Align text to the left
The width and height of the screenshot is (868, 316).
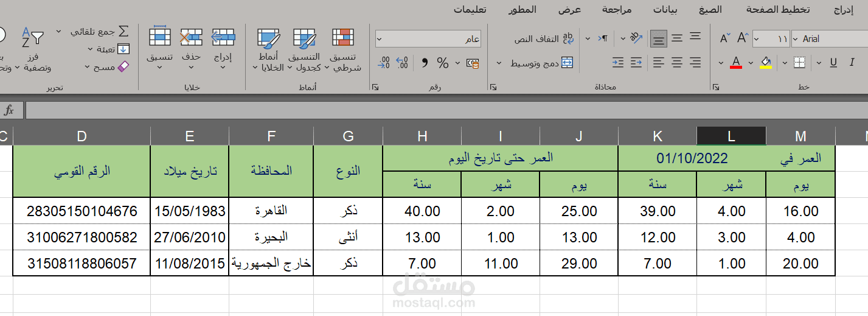point(658,62)
